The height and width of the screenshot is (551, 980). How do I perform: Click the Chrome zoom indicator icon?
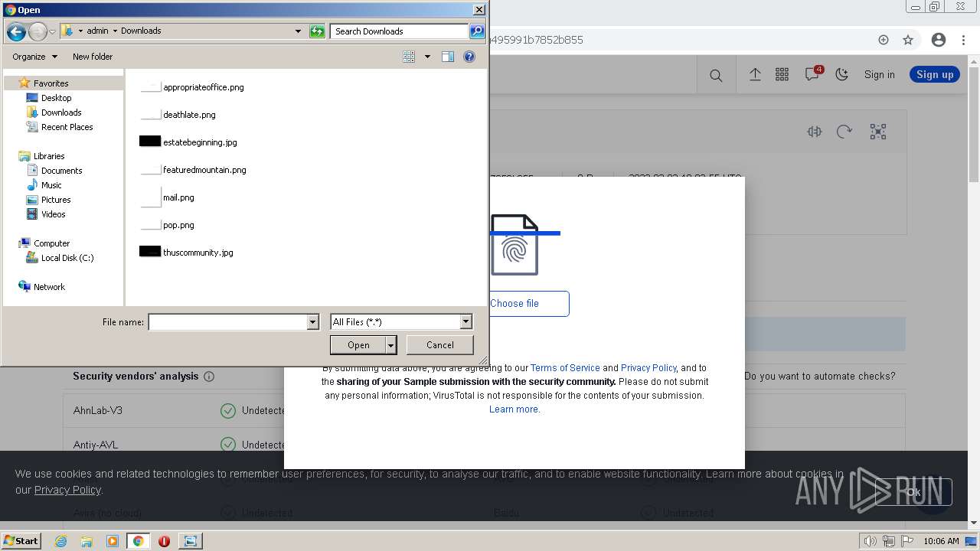[x=884, y=40]
